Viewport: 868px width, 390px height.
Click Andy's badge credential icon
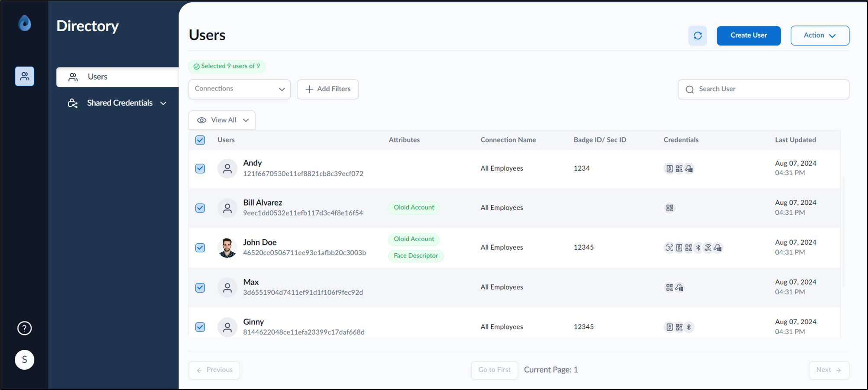pos(669,169)
